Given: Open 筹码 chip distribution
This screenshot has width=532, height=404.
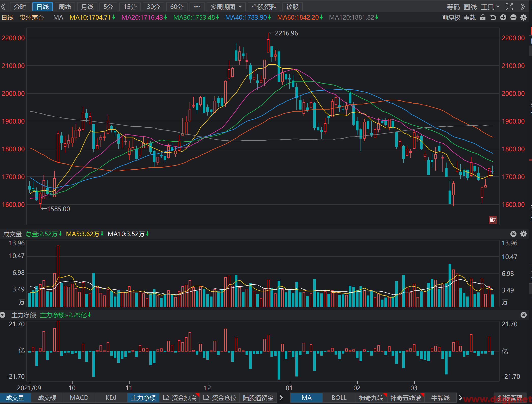Looking at the screenshot, I should pyautogui.click(x=453, y=7).
